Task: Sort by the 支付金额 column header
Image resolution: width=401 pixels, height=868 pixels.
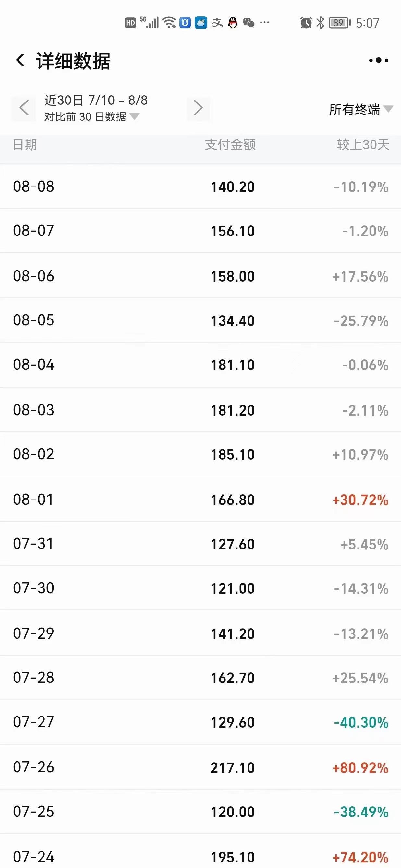Action: [230, 145]
